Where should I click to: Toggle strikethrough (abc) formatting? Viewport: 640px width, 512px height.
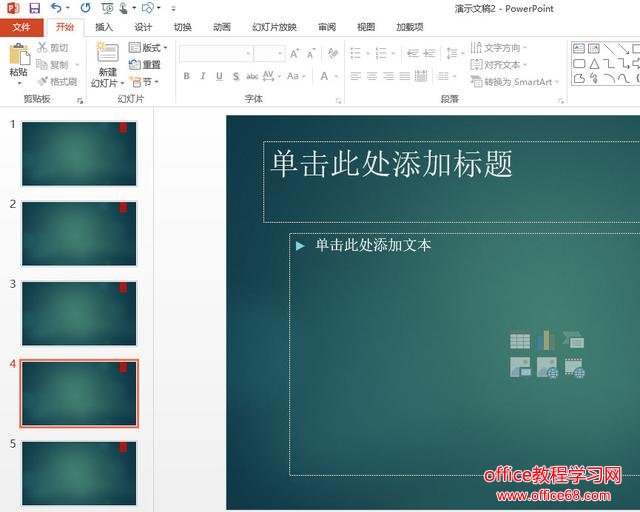[x=252, y=76]
